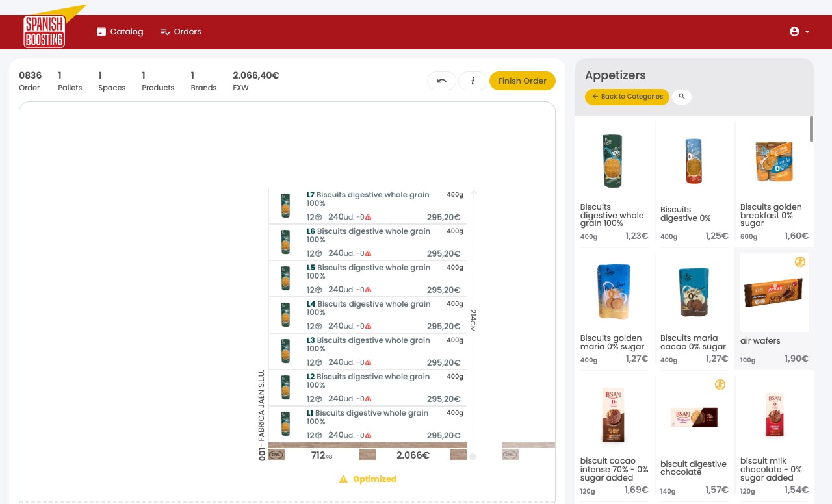
Task: Click the L7 layer product image
Action: [285, 205]
